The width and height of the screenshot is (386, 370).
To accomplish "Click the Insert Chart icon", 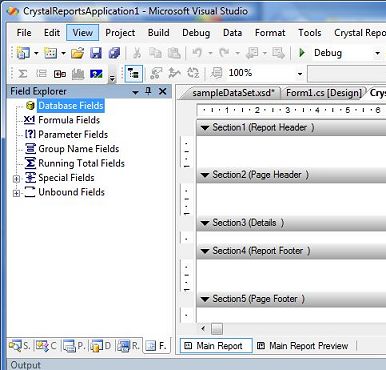I will click(78, 73).
